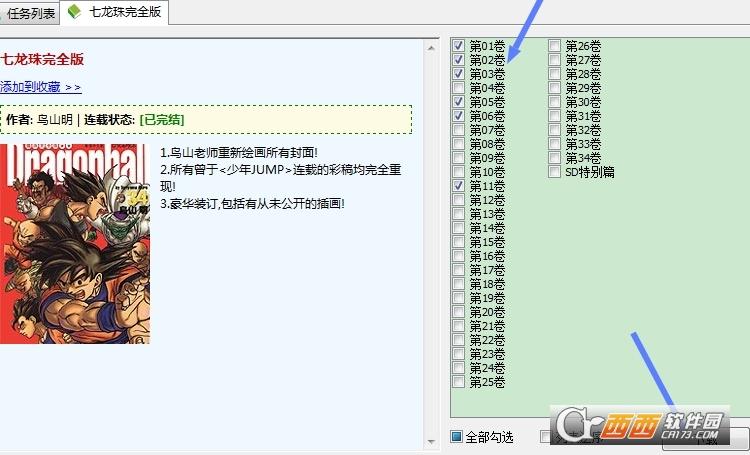
Task: Check the 第15卷 checkbox
Action: [x=458, y=241]
